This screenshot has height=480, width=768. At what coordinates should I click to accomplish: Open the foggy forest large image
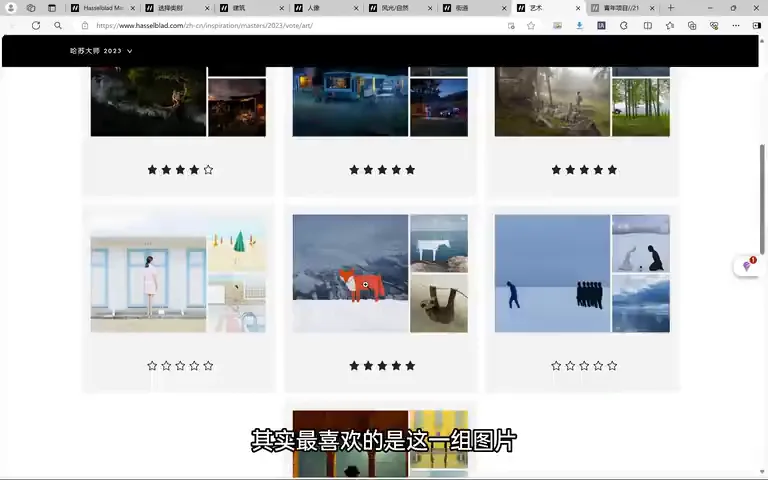[552, 101]
